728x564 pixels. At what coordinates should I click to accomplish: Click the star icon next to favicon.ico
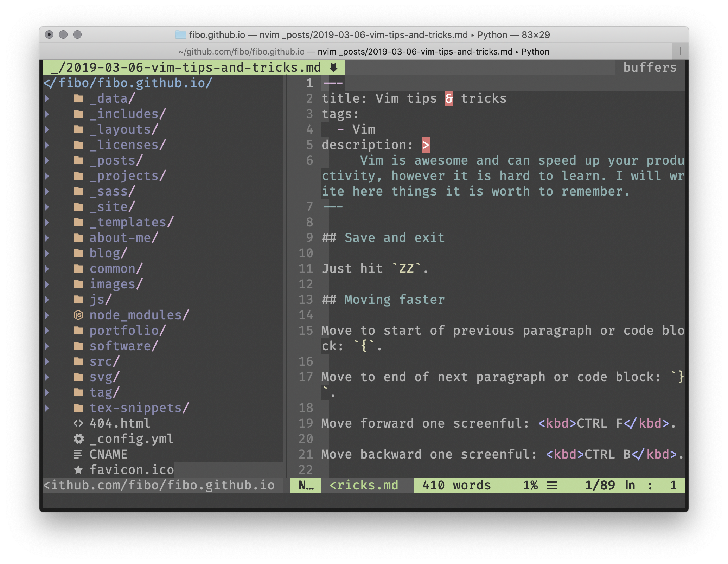[78, 469]
